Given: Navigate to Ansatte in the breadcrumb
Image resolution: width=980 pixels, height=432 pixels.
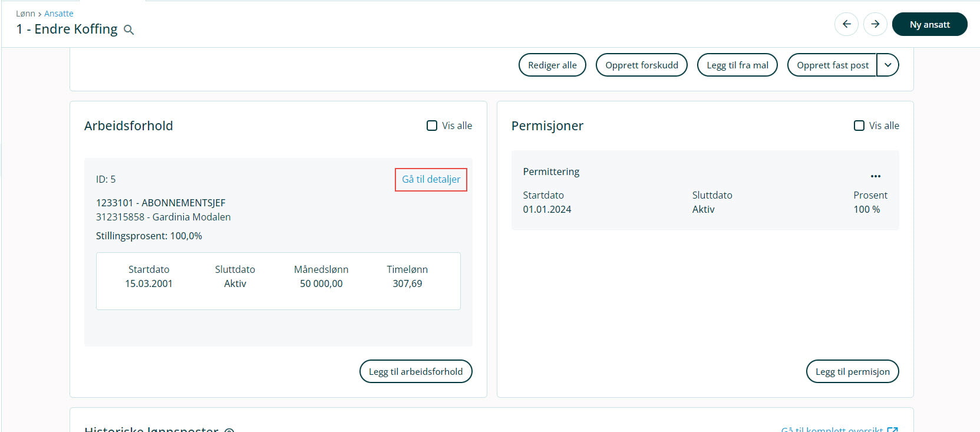Looking at the screenshot, I should tap(59, 14).
